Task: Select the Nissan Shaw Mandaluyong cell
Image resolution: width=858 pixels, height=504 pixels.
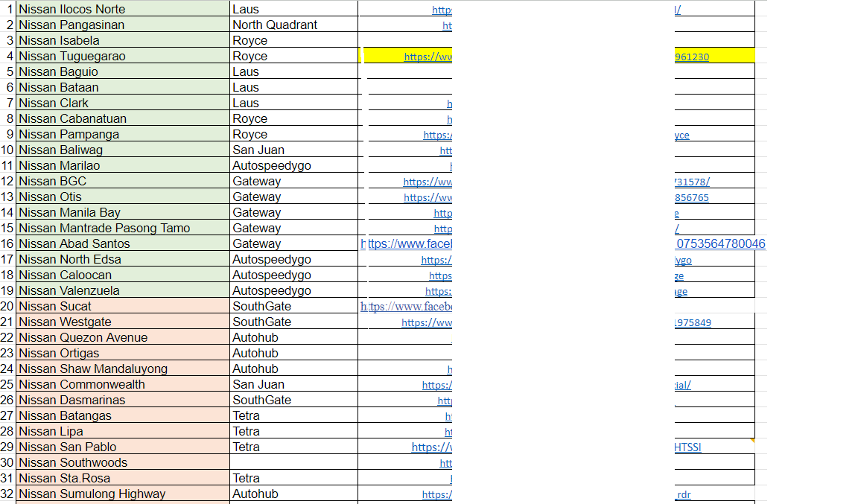Action: [x=123, y=369]
